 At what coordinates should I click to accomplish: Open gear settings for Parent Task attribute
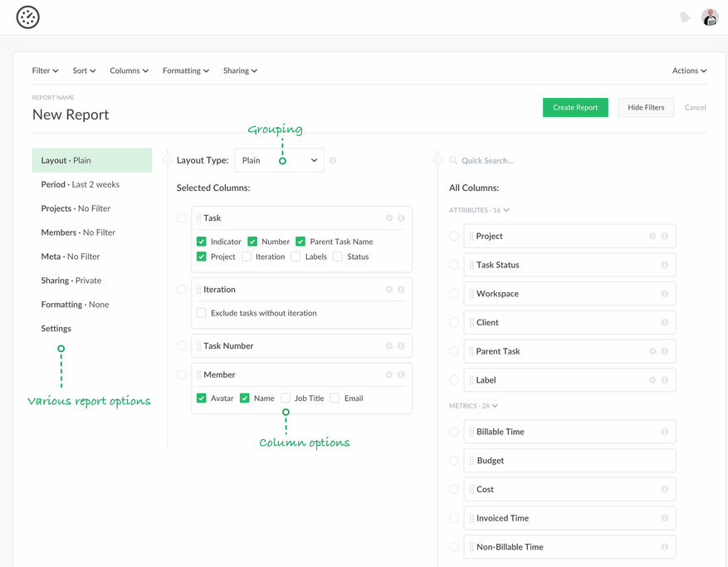(x=652, y=351)
